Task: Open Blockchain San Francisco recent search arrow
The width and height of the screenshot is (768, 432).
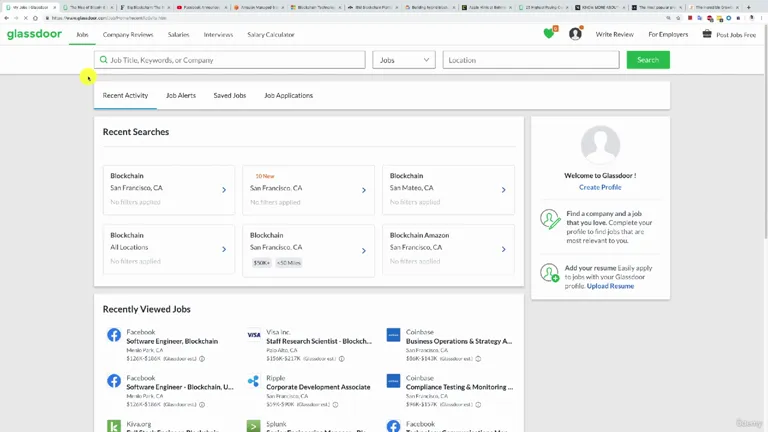Action: pyautogui.click(x=224, y=190)
